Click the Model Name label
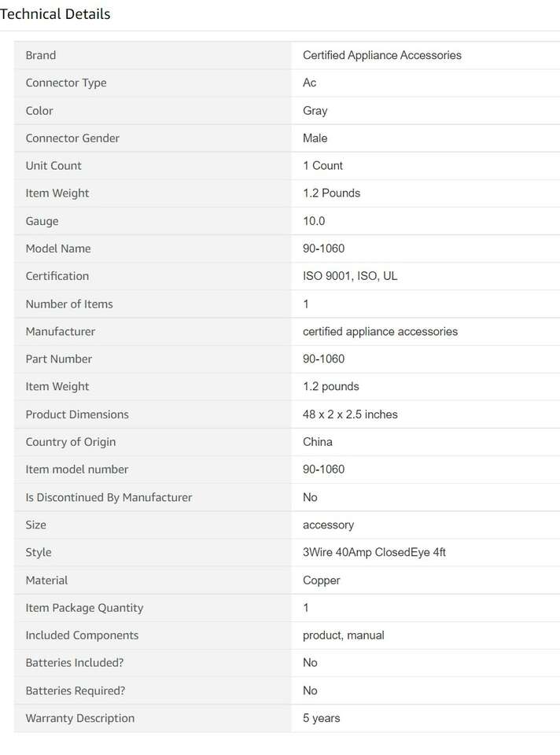This screenshot has height=755, width=560. tap(58, 249)
